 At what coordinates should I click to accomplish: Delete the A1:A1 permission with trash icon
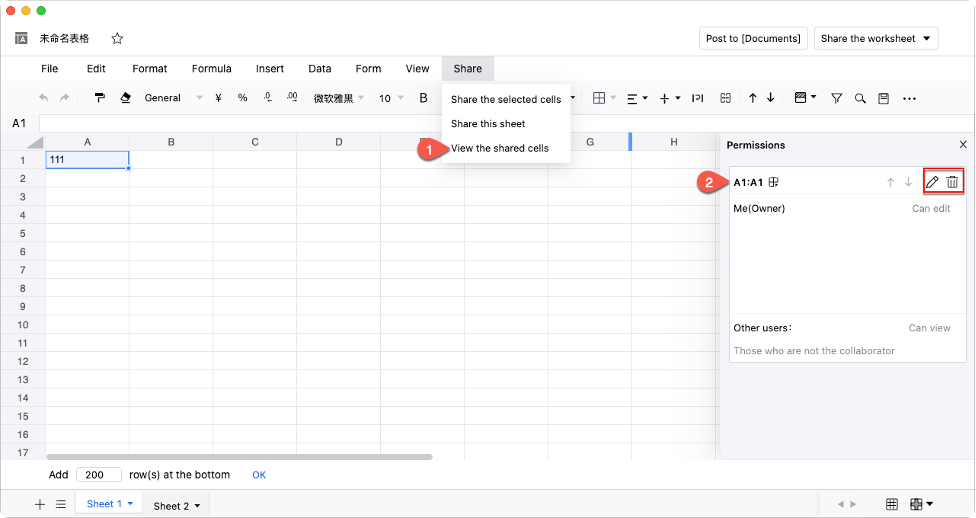(x=952, y=182)
